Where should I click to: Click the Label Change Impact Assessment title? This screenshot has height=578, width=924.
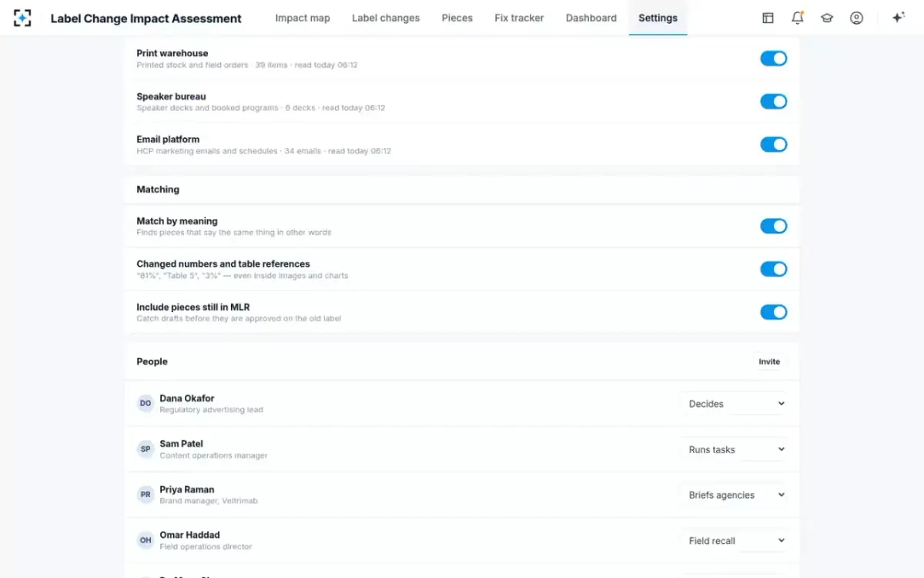[146, 18]
